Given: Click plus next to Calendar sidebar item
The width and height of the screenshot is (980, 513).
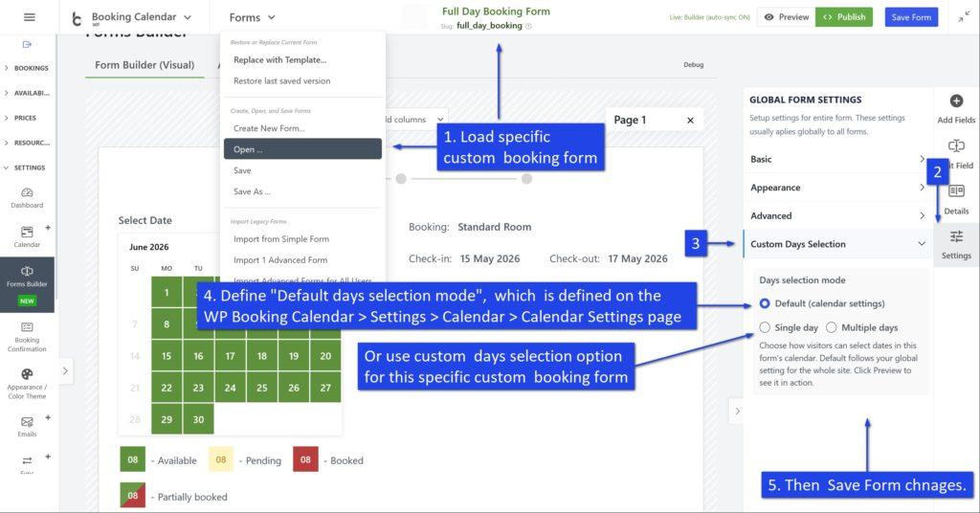Looking at the screenshot, I should click(48, 228).
